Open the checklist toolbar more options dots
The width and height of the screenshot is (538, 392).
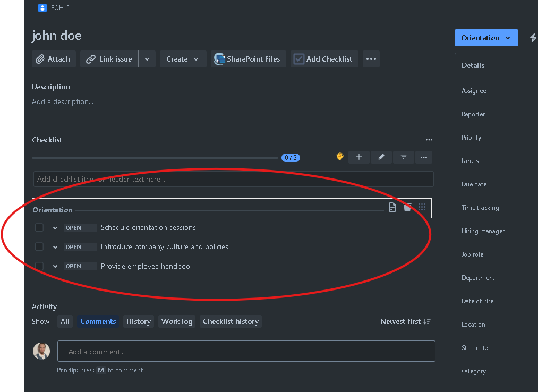tap(424, 157)
